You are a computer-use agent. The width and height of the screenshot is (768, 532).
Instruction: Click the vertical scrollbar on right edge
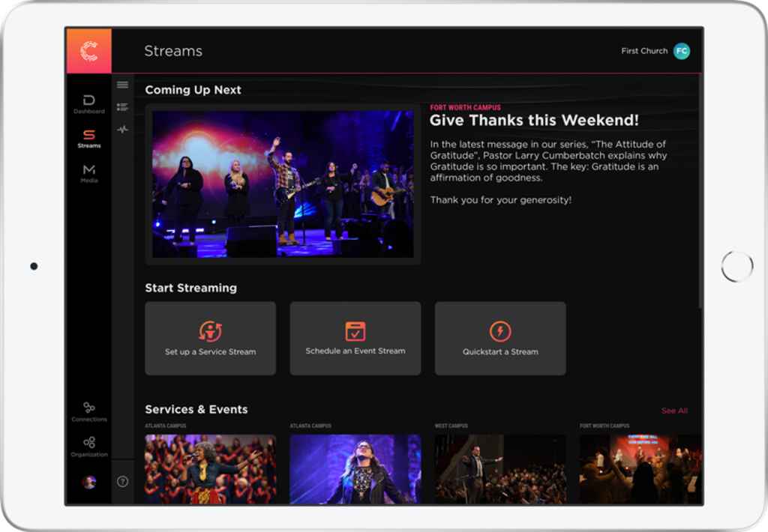[700, 191]
